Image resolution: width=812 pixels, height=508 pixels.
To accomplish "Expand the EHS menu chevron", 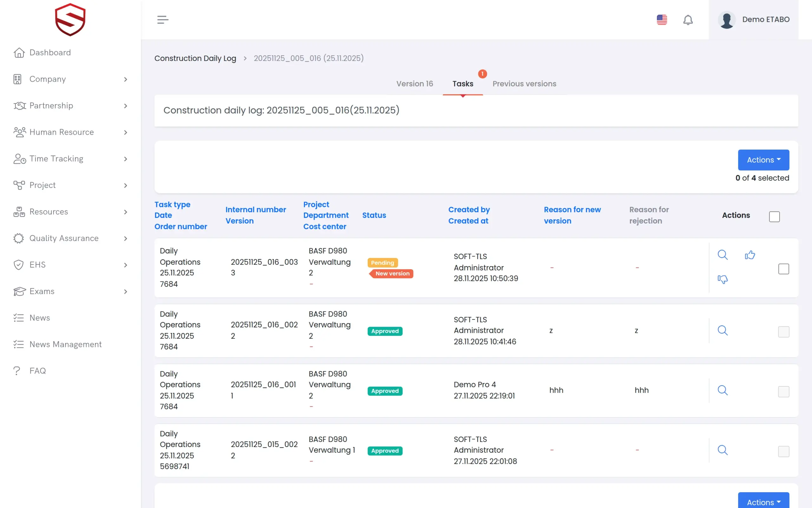I will click(126, 265).
